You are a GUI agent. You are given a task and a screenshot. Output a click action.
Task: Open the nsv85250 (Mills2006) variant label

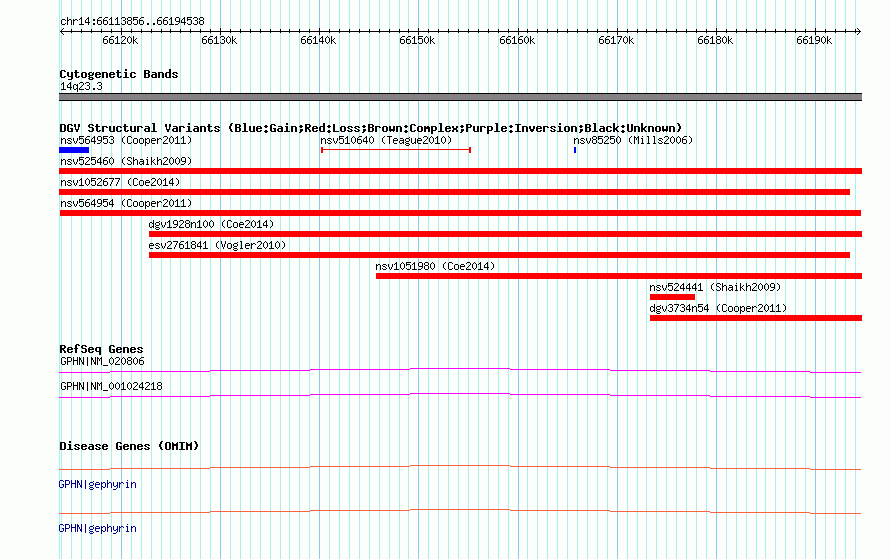coord(633,140)
